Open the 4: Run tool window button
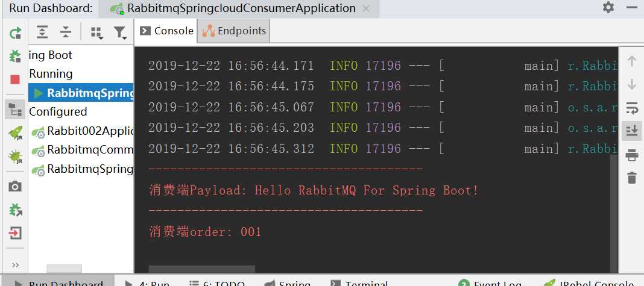Screen dimensions: 644x286 click(x=147, y=282)
